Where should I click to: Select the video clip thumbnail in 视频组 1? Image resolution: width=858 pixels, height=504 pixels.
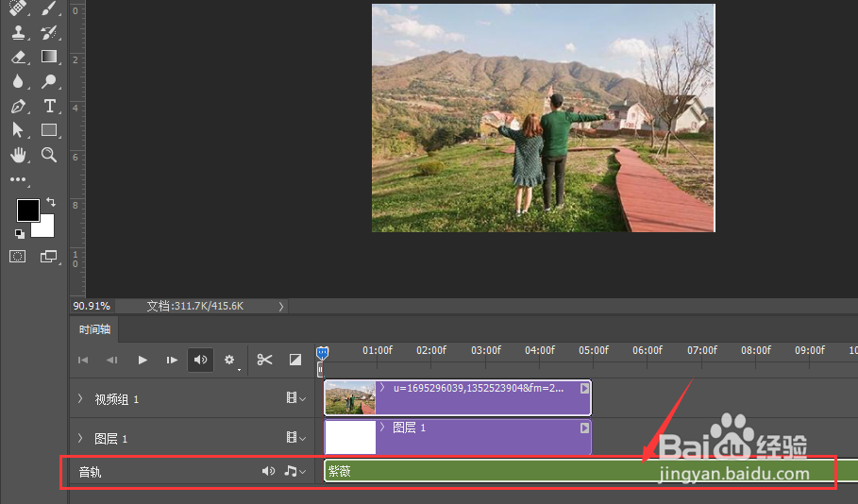pos(350,398)
